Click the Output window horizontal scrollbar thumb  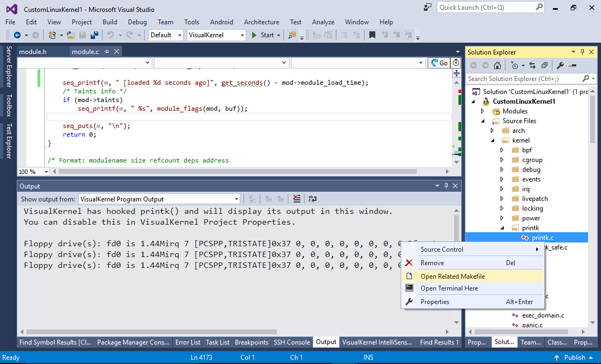(151, 332)
